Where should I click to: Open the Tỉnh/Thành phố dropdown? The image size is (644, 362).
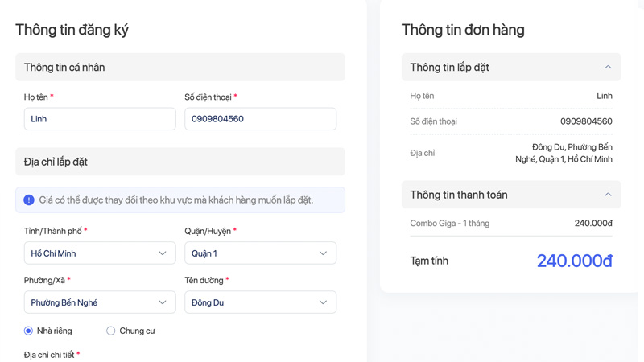(100, 253)
